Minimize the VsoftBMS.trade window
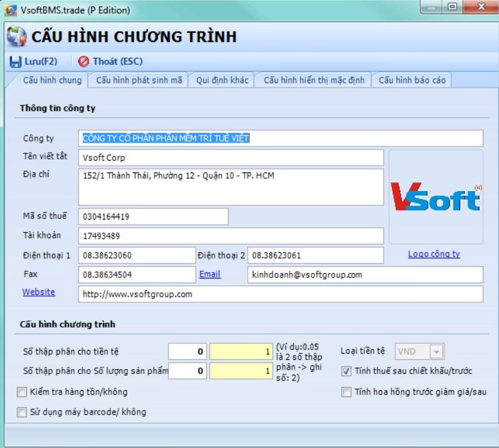This screenshot has width=499, height=448. [x=431, y=7]
